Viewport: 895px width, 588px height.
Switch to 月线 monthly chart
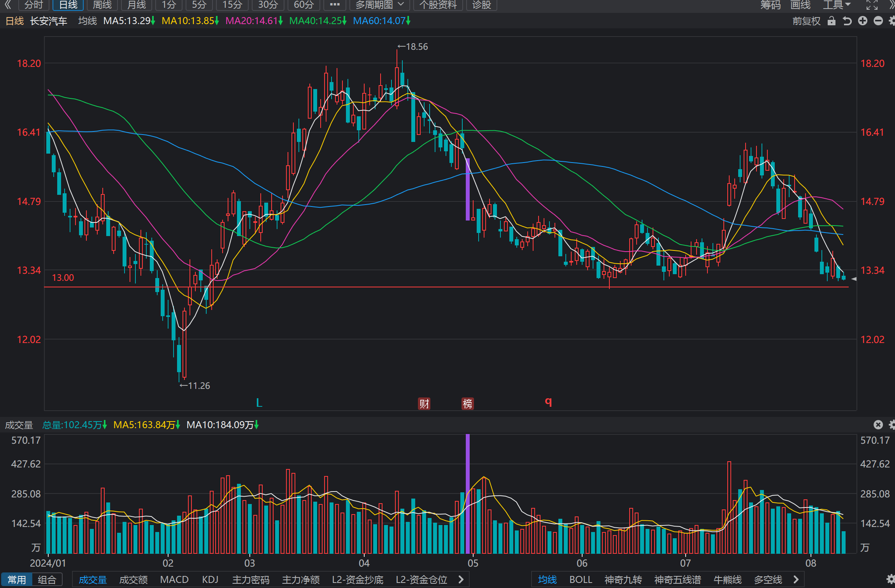coord(137,5)
